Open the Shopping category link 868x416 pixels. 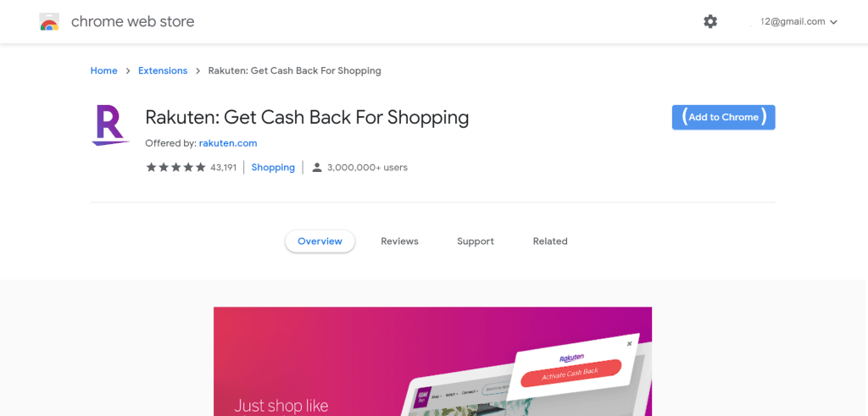pyautogui.click(x=273, y=167)
